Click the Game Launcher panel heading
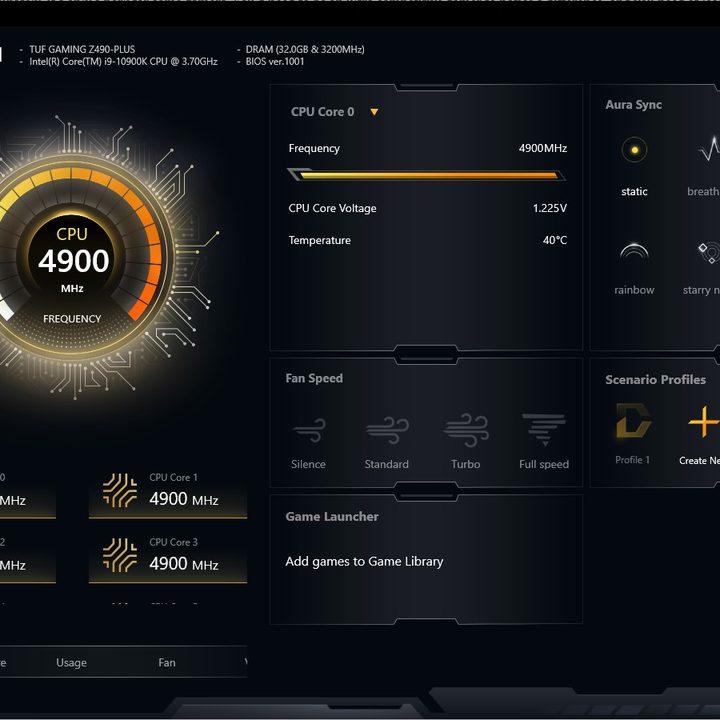The image size is (720, 720). 332,517
